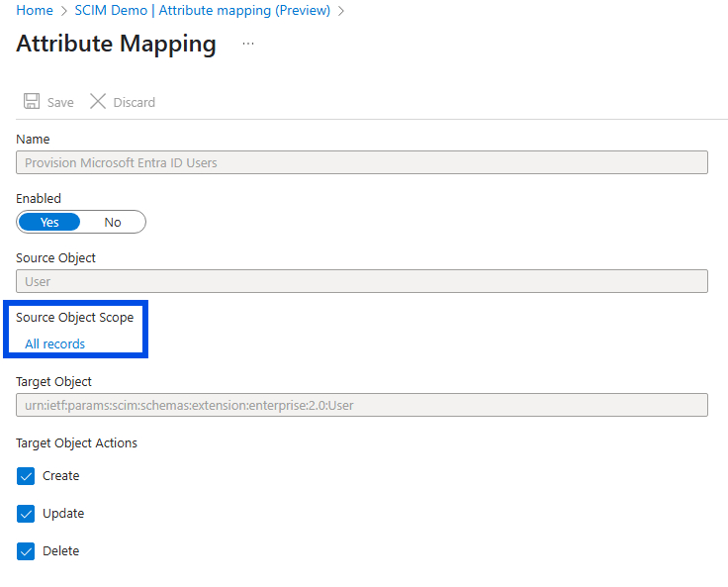
Task: Click the Save floppy disk icon
Action: click(32, 102)
